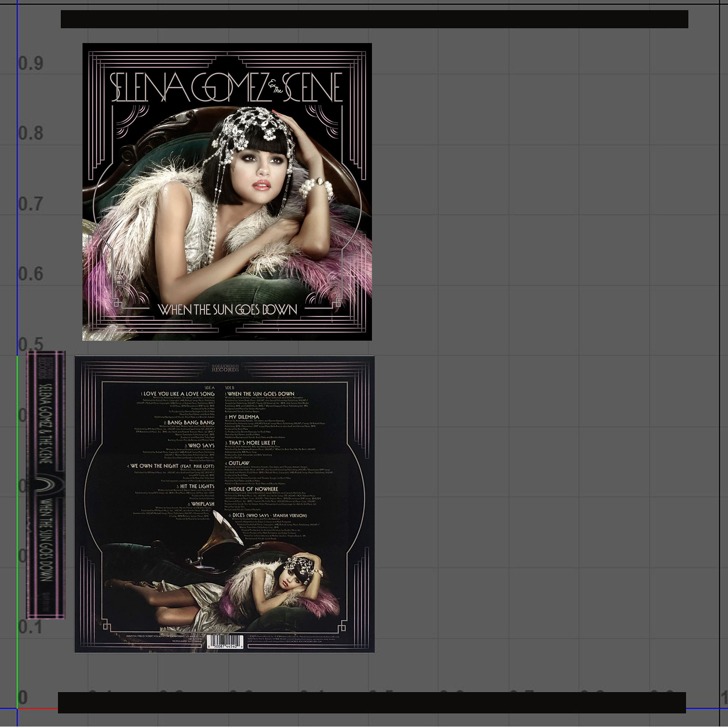Image resolution: width=728 pixels, height=728 pixels.
Task: Select the front album cover image
Action: coord(227,192)
